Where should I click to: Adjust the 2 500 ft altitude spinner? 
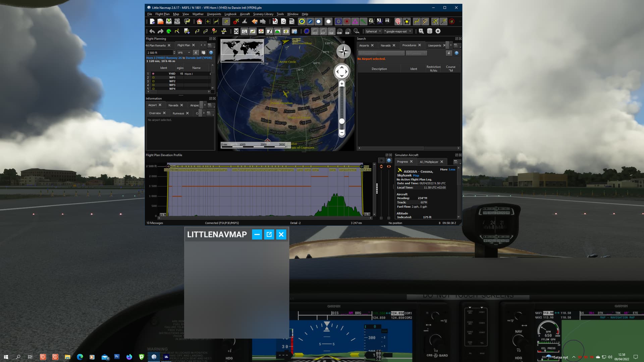click(174, 53)
